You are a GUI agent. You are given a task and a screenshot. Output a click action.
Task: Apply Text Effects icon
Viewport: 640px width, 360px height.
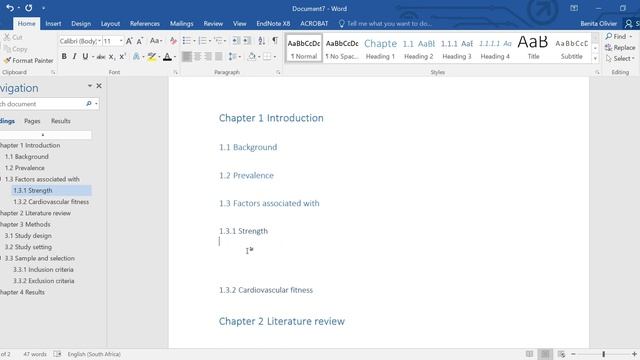136,57
